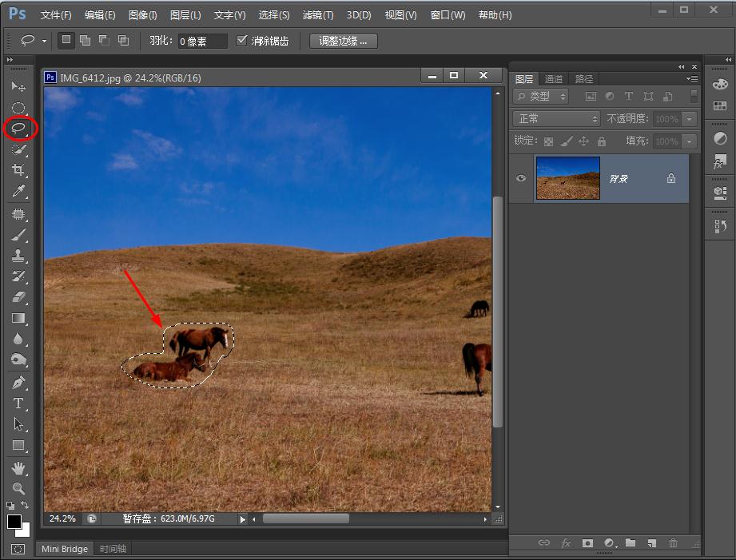
Task: Select the Pen tool
Action: tap(19, 383)
